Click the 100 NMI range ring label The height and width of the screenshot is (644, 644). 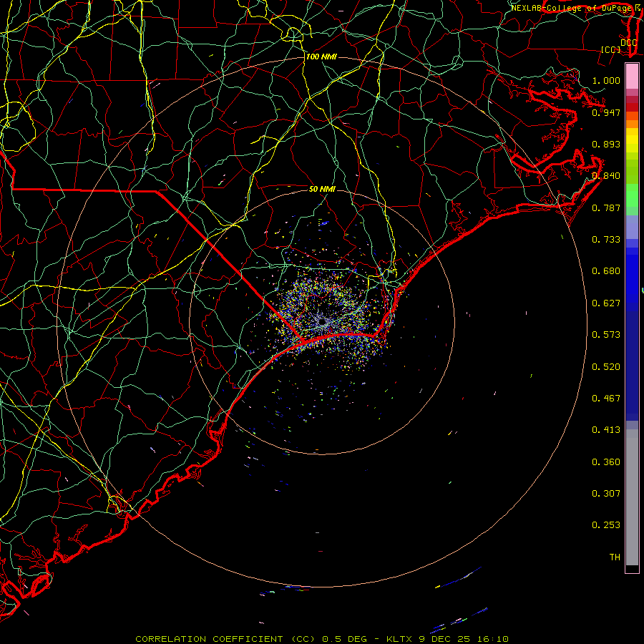(321, 57)
